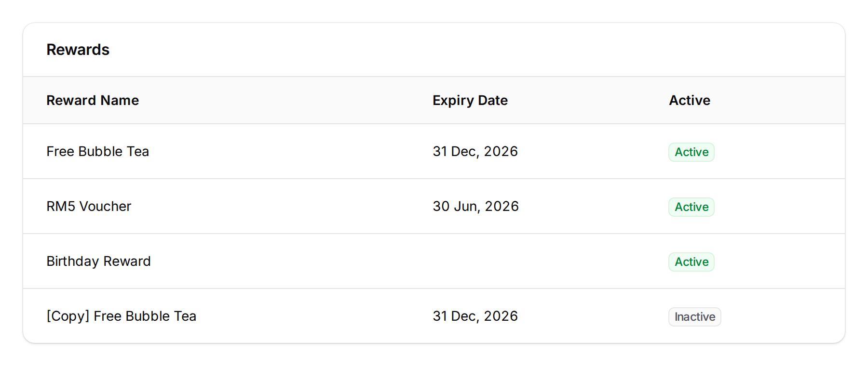Open the RM5 Voucher reward
The height and width of the screenshot is (366, 868).
[89, 206]
